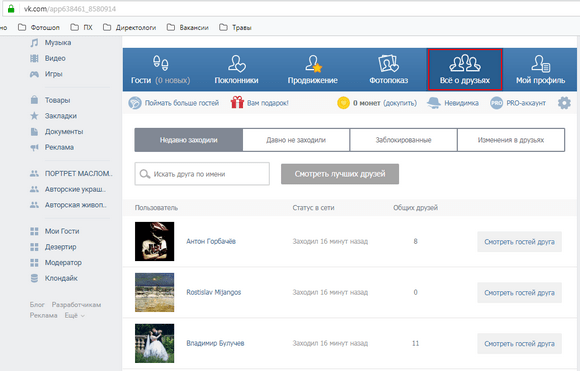This screenshot has width=580, height=371.
Task: Click the PRO-аккаунт link text
Action: point(526,103)
